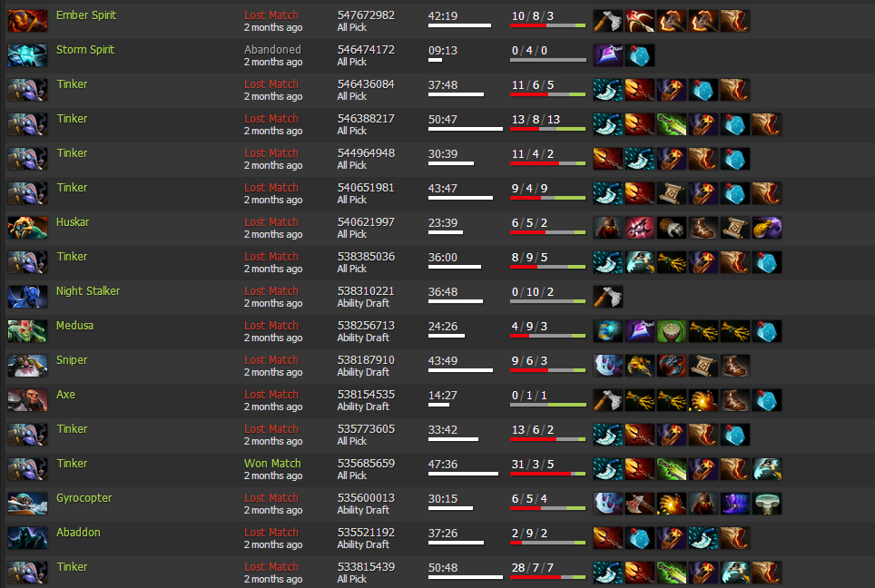The image size is (875, 588).
Task: Select the Huskar hero portrait
Action: pyautogui.click(x=27, y=228)
